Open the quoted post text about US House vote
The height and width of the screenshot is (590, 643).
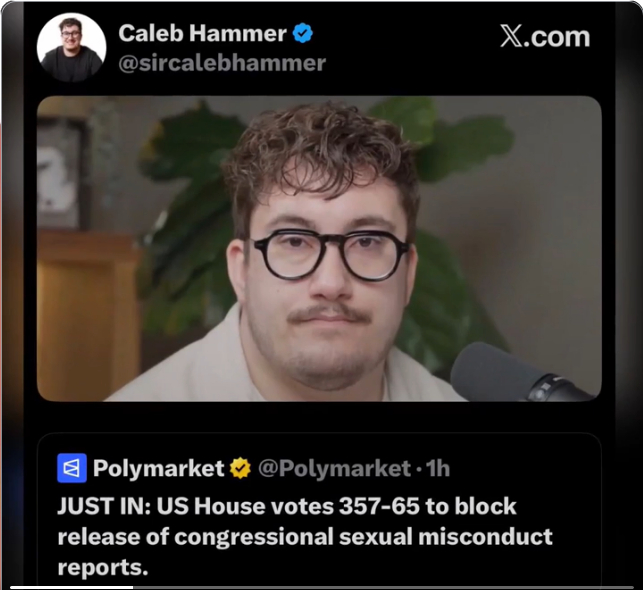click(305, 537)
